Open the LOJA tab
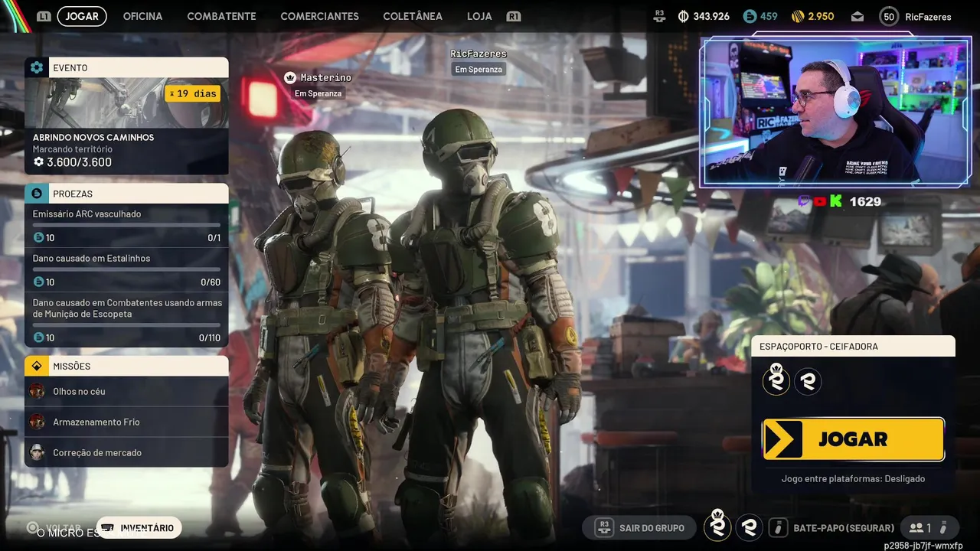 (x=479, y=16)
